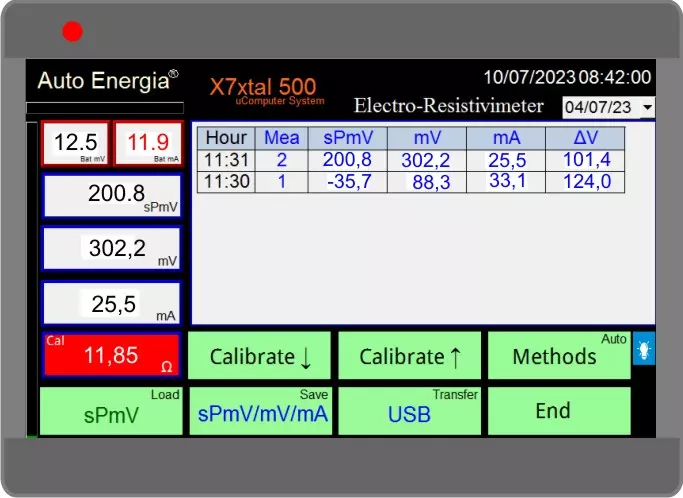
Task: Click the 302,2 table cell
Action: 427,160
